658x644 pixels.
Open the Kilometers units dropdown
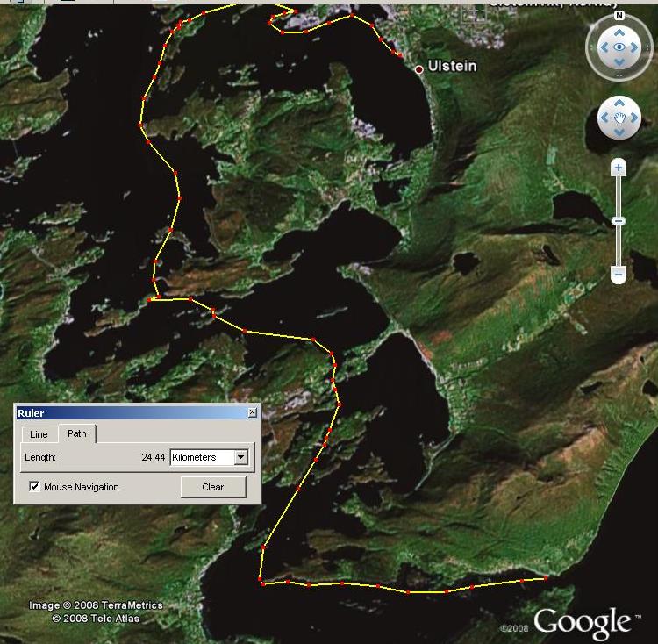(241, 457)
